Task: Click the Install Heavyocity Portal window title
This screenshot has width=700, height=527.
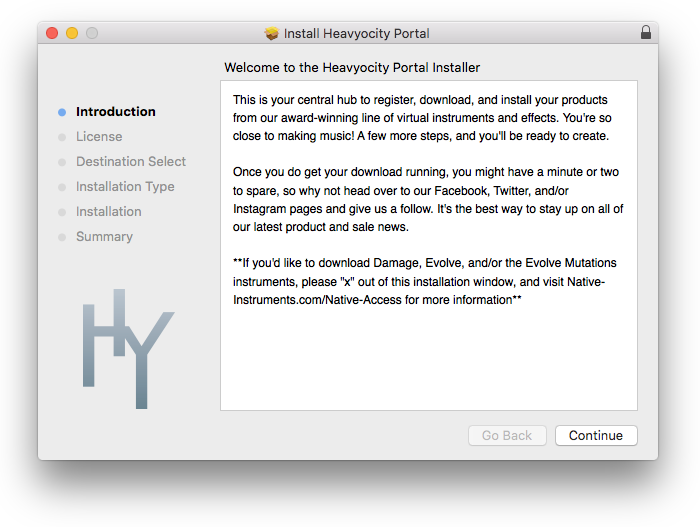Action: pyautogui.click(x=356, y=33)
